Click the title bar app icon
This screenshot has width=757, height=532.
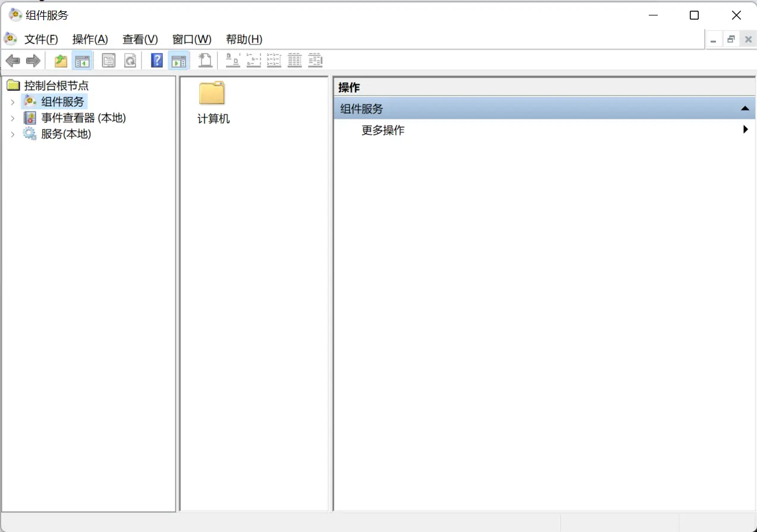pos(15,15)
